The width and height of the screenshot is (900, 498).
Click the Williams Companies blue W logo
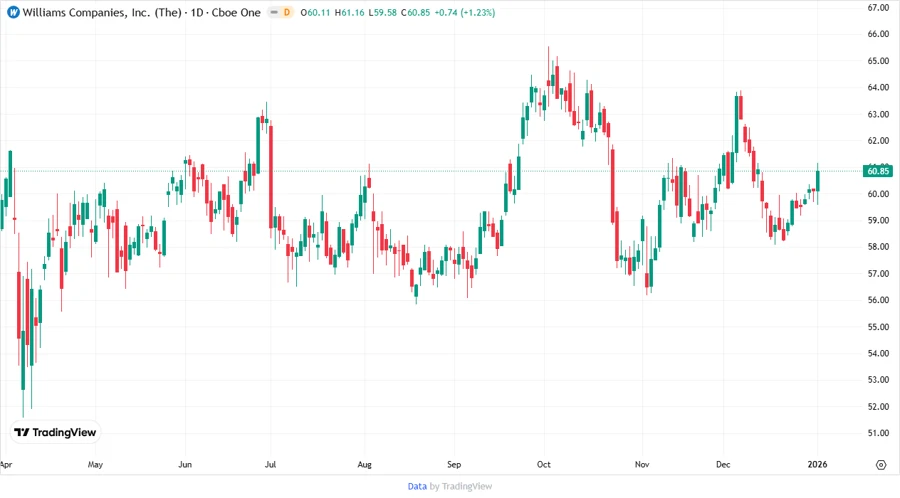[13, 13]
